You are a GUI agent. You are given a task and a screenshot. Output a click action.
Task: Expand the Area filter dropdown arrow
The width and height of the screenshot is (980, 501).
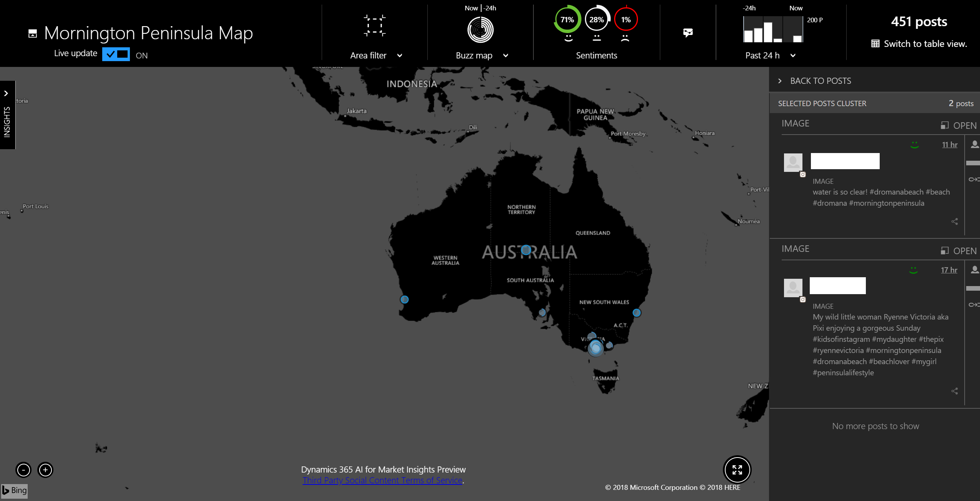tap(400, 55)
